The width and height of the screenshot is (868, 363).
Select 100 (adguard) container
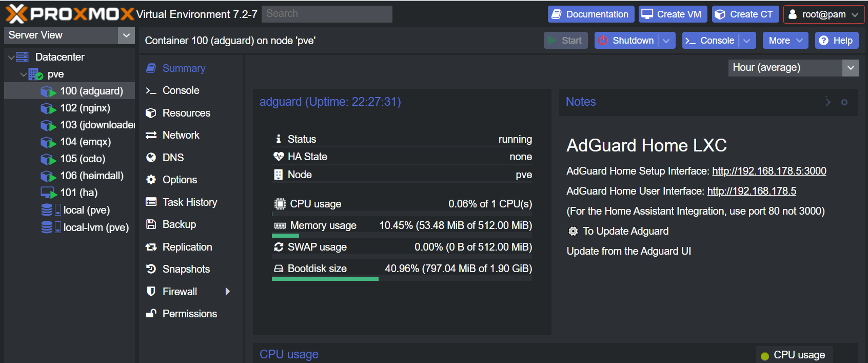click(x=69, y=91)
